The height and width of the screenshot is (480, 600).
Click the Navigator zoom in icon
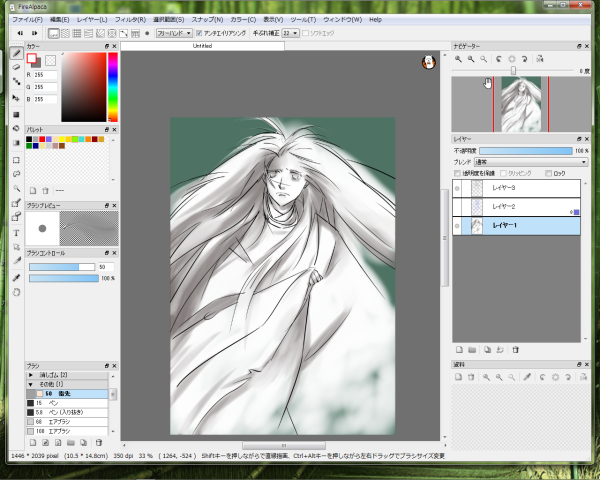[x=458, y=59]
